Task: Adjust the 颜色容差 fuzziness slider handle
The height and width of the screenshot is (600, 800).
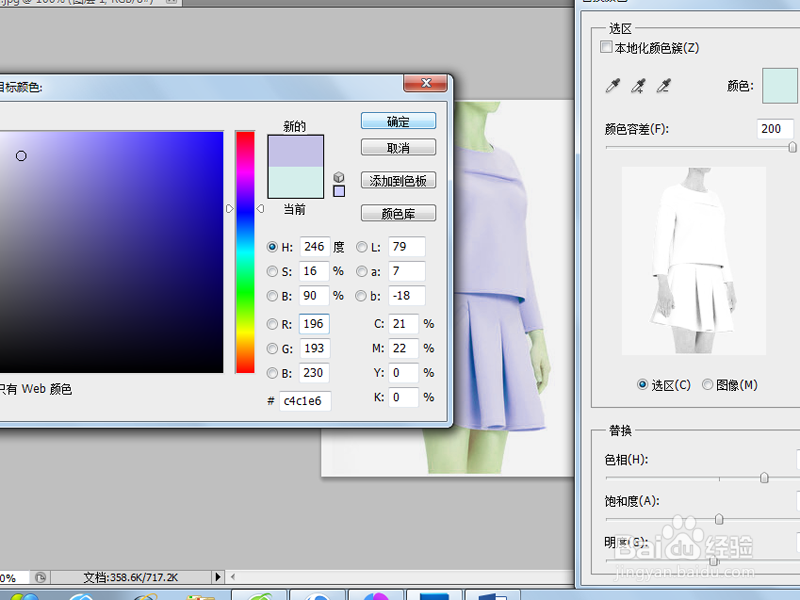Action: pos(792,147)
